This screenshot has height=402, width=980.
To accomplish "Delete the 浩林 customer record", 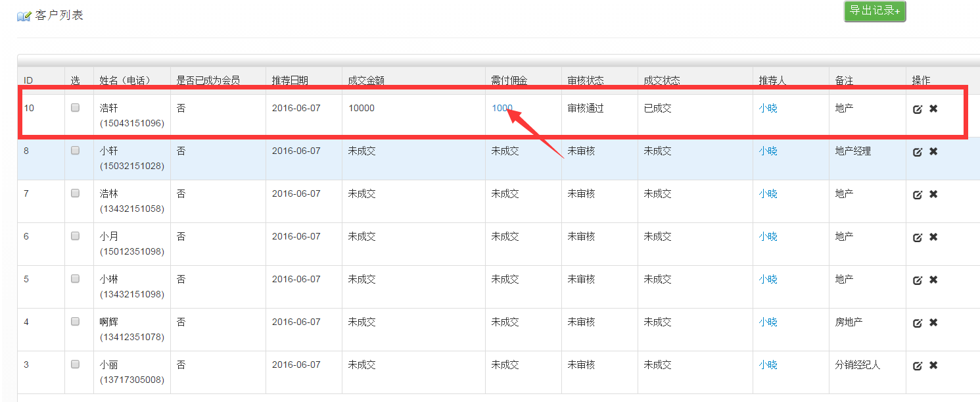I will coord(933,194).
